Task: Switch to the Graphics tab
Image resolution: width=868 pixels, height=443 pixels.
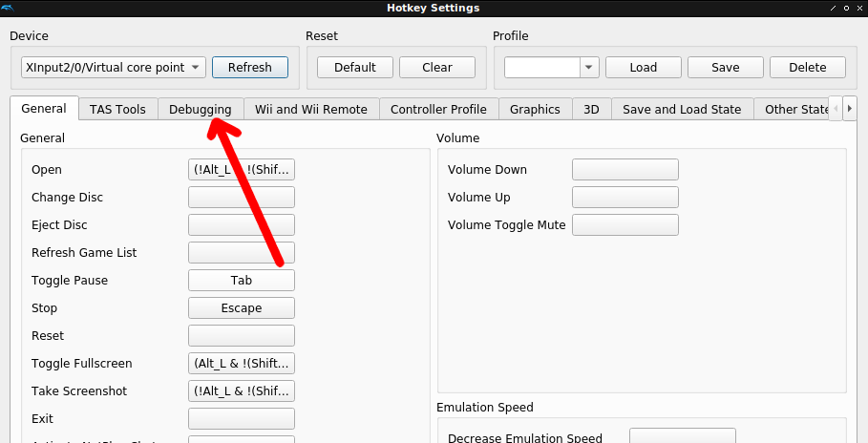Action: (535, 110)
